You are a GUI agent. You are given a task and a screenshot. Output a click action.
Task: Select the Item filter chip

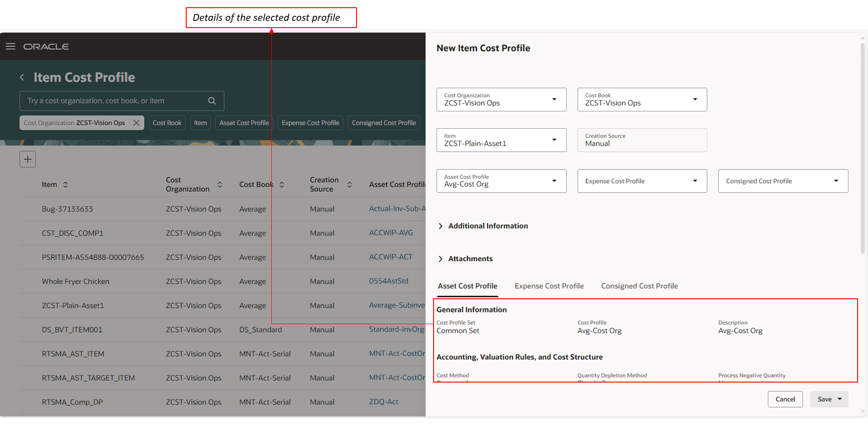coord(200,123)
